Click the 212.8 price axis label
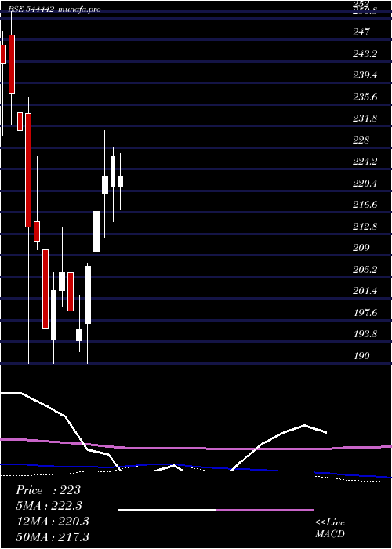The height and width of the screenshot is (549, 392). [365, 226]
